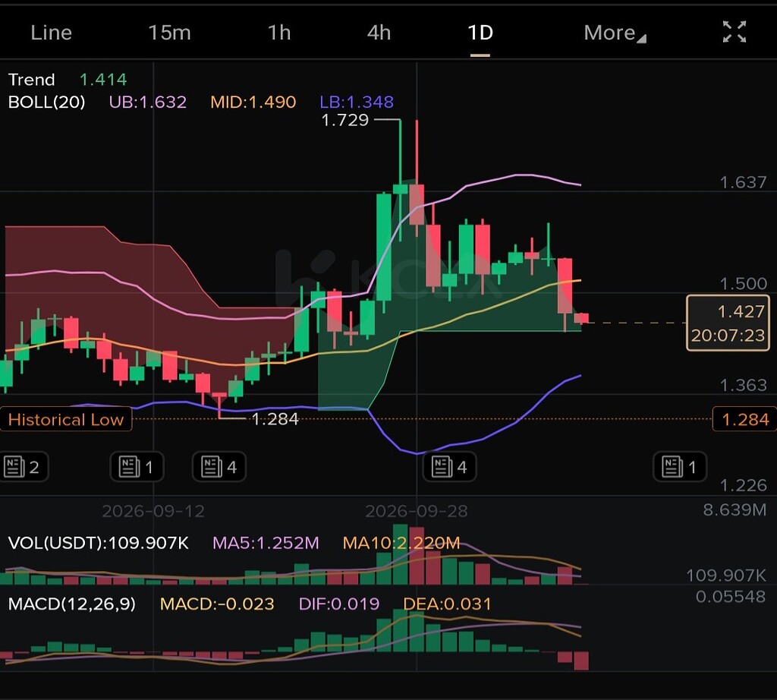This screenshot has height=700, width=777.
Task: Select the 15m timeframe
Action: [169, 33]
